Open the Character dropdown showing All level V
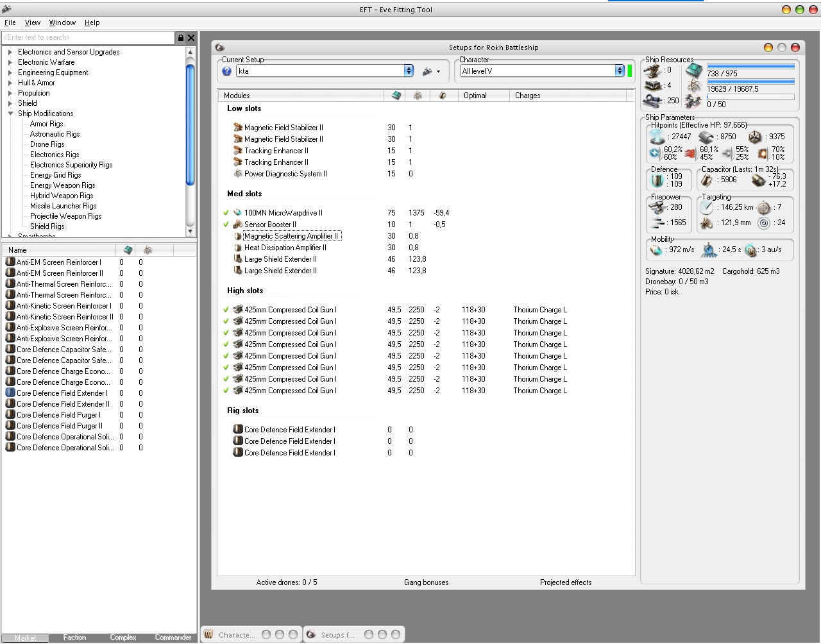The width and height of the screenshot is (821, 644). (619, 71)
